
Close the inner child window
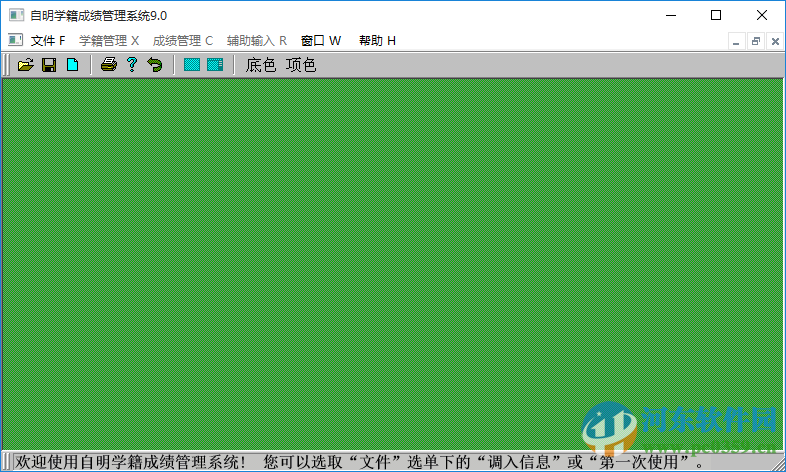(x=775, y=41)
